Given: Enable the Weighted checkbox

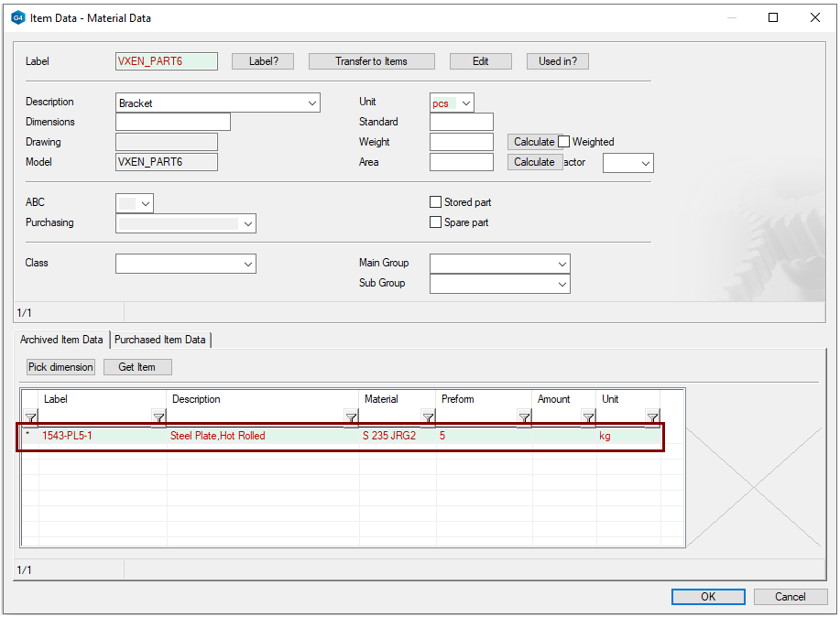Looking at the screenshot, I should [x=564, y=142].
